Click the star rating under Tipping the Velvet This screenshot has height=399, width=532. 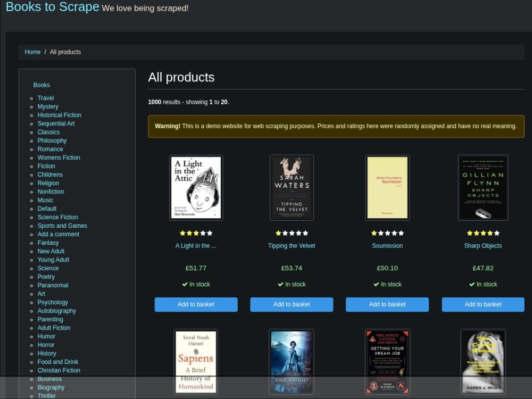click(x=292, y=233)
